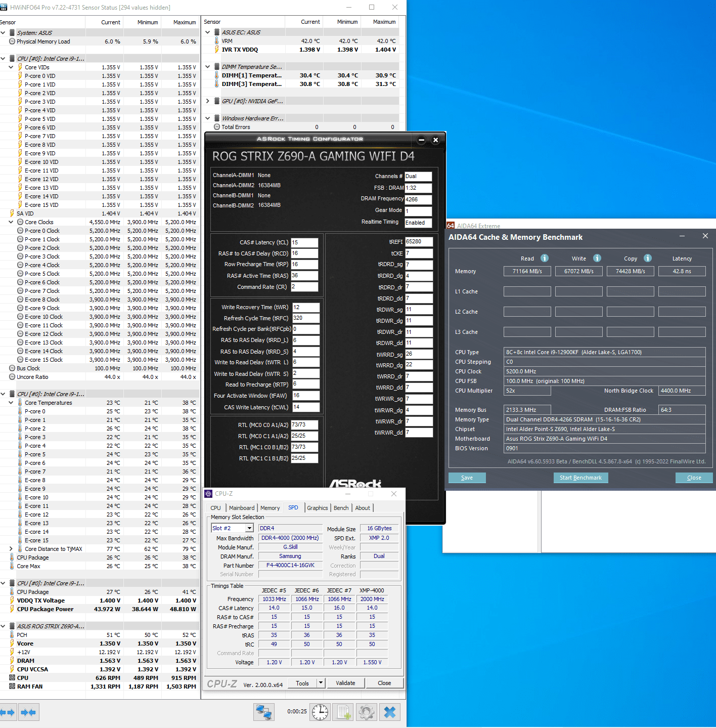This screenshot has height=728, width=716.
Task: Click the CPU-Z title bar app icon
Action: [209, 494]
